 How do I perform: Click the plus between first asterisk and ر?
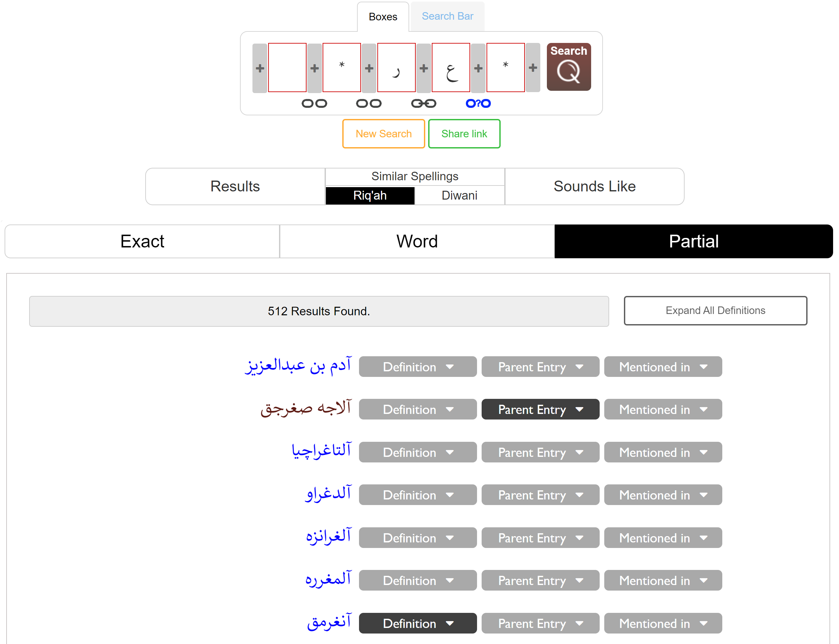point(369,68)
